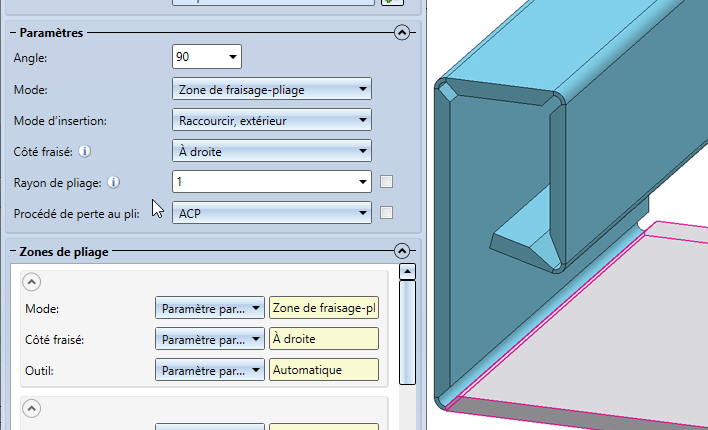
Task: Click info icon beside Rayon de pliage
Action: click(114, 182)
